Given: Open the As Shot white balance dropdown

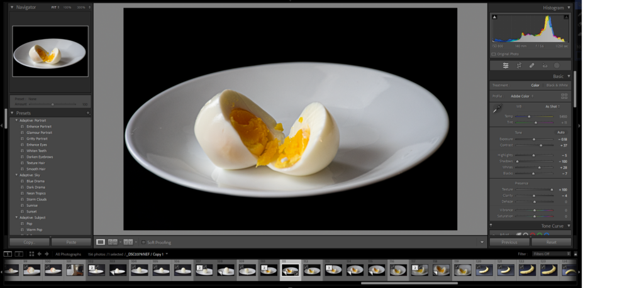Looking at the screenshot, I should coord(553,106).
